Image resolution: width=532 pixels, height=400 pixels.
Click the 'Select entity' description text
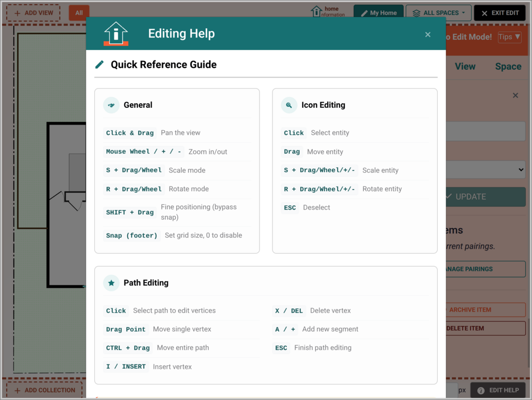(330, 133)
